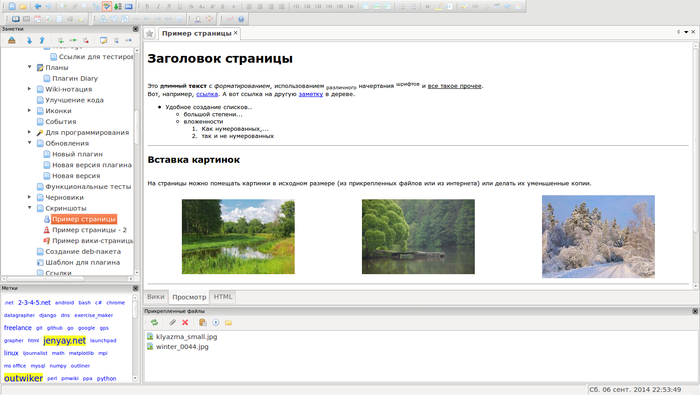Screen dimensions: 700x395
Task: Collapse the Скриншоты tree node
Action: click(30, 208)
